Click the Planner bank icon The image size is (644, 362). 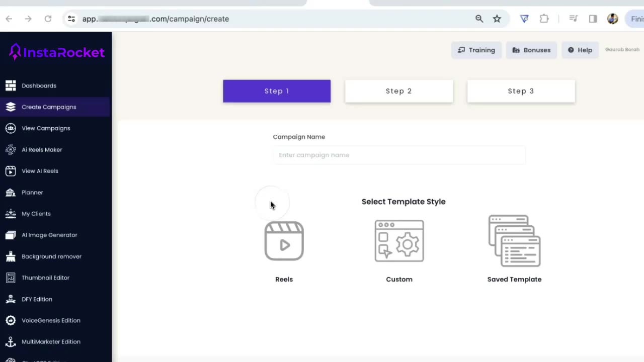(x=11, y=193)
